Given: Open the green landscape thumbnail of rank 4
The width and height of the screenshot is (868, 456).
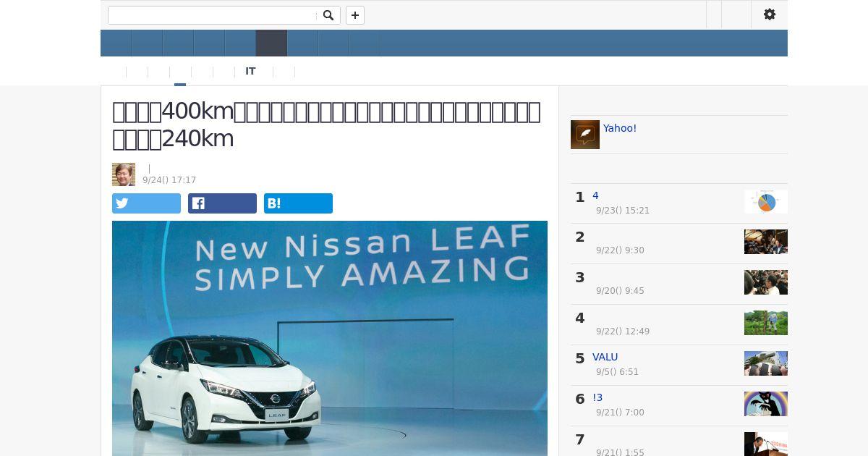Looking at the screenshot, I should pyautogui.click(x=766, y=323).
